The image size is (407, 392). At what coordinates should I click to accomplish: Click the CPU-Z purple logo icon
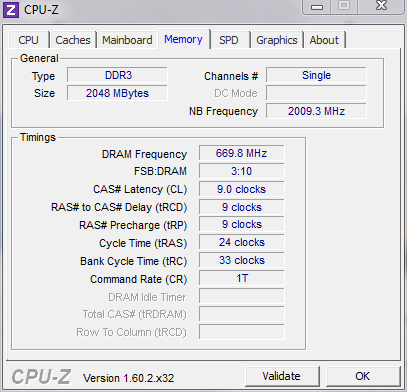pos(11,9)
